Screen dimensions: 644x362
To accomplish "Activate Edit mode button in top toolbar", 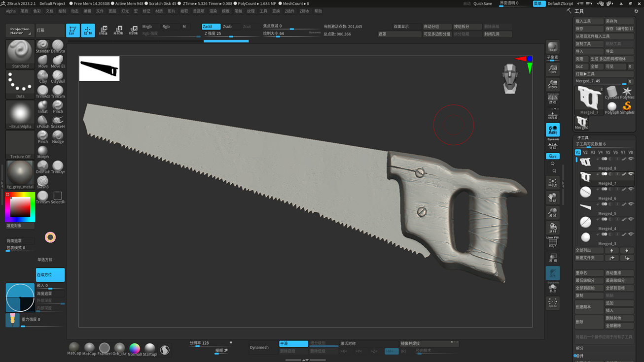I will coord(72,31).
